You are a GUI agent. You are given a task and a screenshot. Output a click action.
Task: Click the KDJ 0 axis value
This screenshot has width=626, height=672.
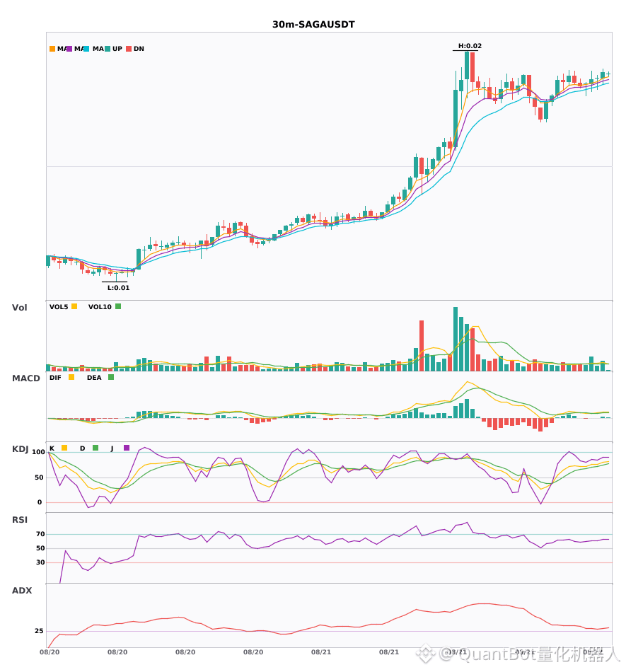(40, 502)
